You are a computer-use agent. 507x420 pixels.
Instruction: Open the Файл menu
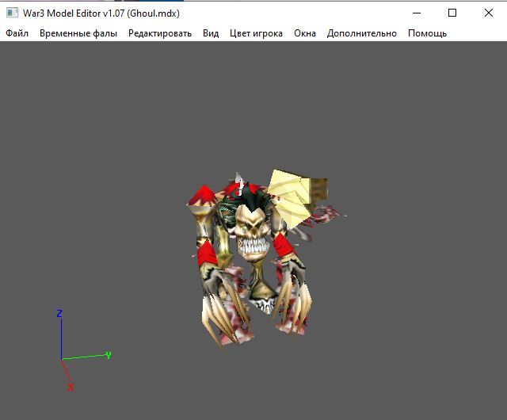[x=17, y=33]
